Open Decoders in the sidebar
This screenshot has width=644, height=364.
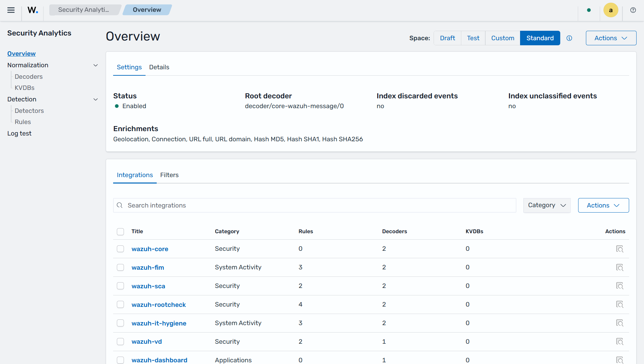[x=28, y=77]
